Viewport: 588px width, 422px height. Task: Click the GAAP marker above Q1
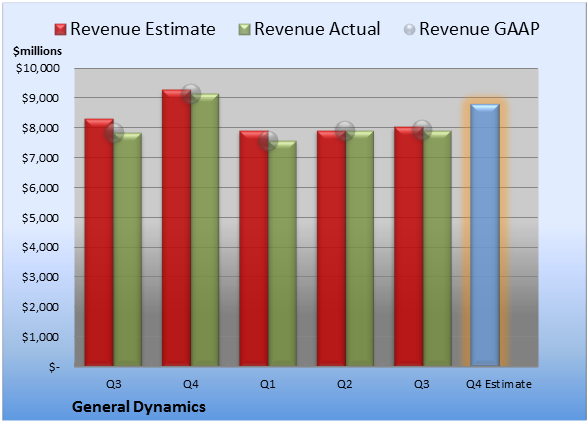click(268, 141)
